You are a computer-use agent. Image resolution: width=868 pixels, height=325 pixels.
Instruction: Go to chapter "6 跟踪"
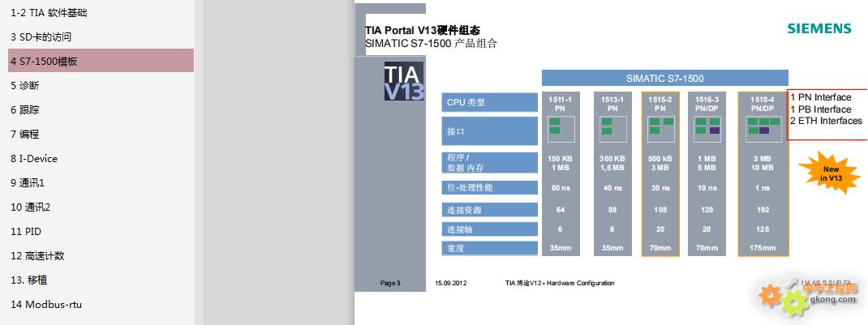(x=25, y=110)
